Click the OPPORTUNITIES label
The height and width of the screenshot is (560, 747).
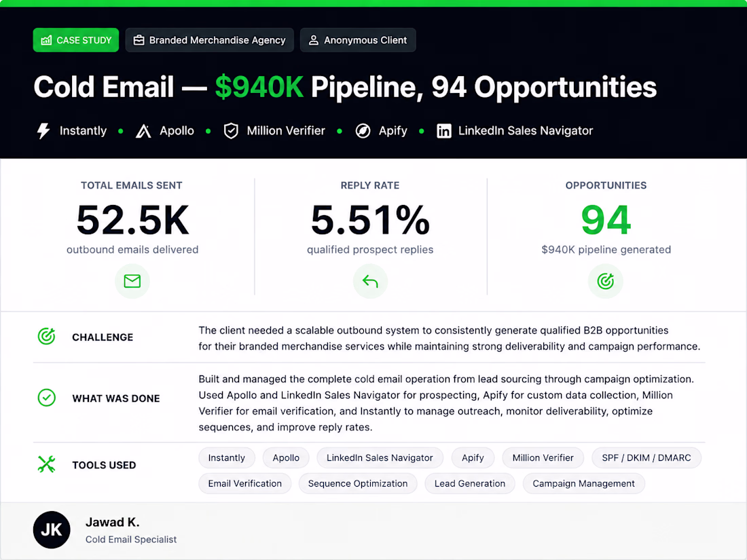(606, 185)
